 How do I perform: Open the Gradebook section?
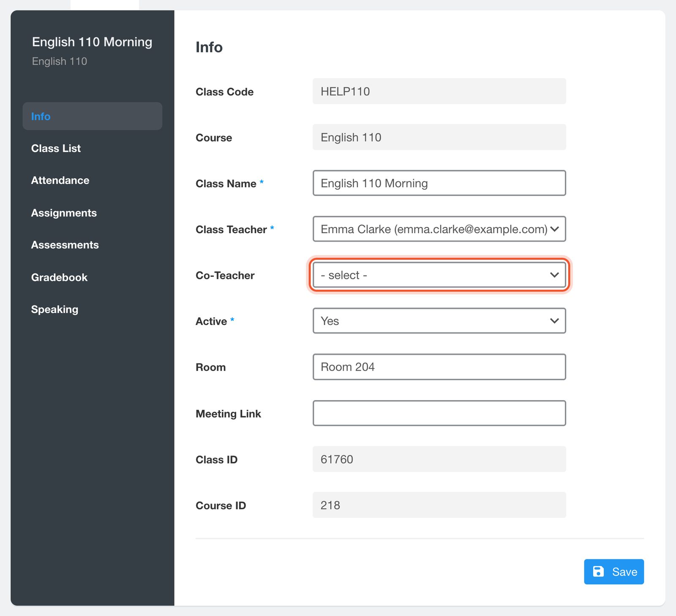[59, 277]
